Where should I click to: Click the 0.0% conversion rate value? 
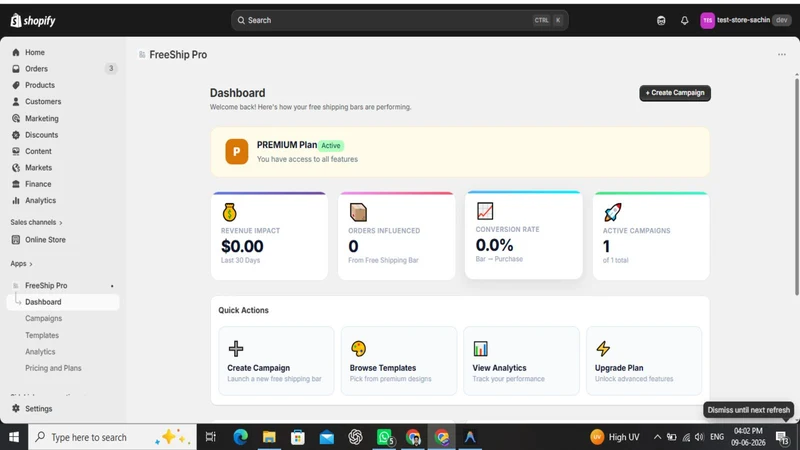(494, 245)
